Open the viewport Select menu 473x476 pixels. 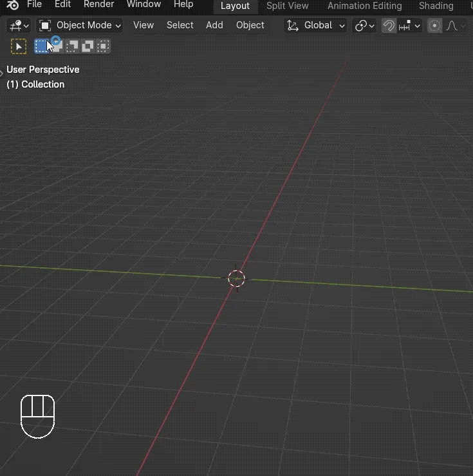(180, 25)
